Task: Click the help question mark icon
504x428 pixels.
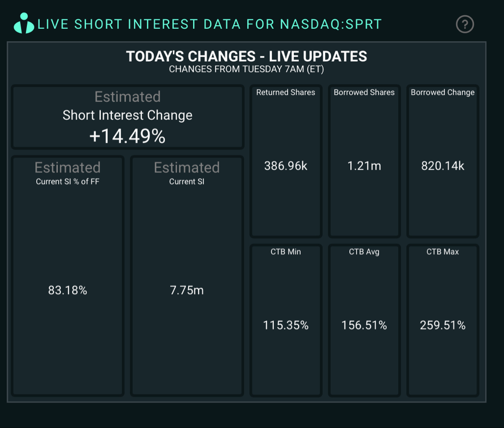Action: pyautogui.click(x=464, y=24)
